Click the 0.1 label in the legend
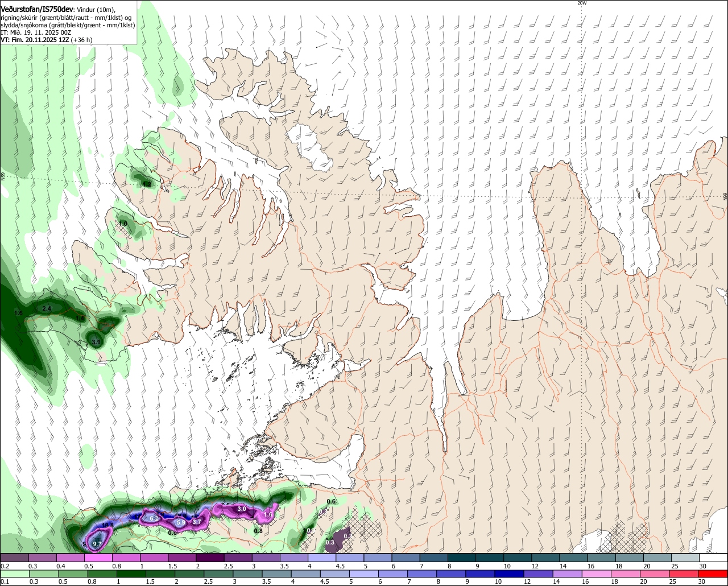Screen dimensions: 728x586 pyautogui.click(x=5, y=581)
